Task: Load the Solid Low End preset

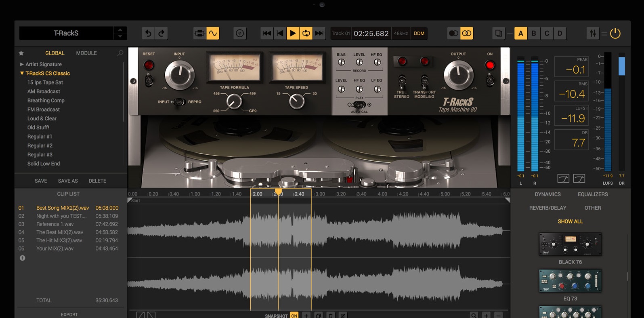Action: point(44,164)
